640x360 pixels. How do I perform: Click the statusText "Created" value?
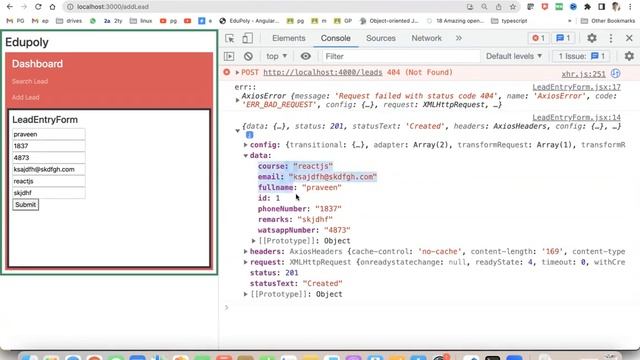click(x=322, y=283)
